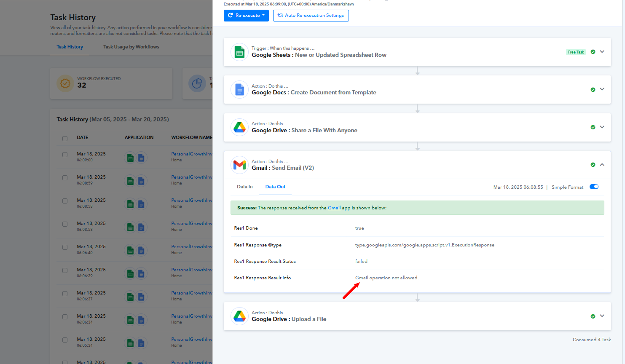This screenshot has width=625, height=364.
Task: Click the Workflow Executed badge icon
Action: 65,83
